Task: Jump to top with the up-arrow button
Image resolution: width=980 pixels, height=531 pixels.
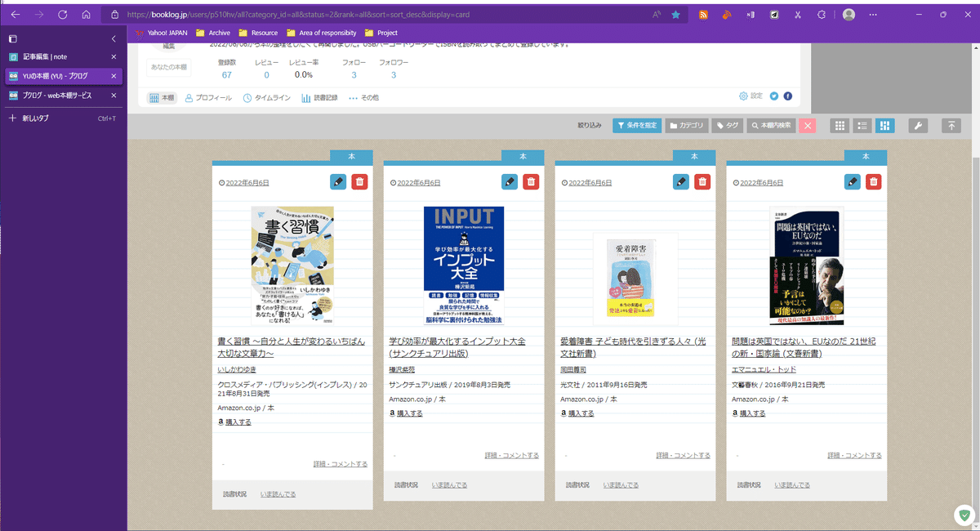Action: pyautogui.click(x=951, y=126)
